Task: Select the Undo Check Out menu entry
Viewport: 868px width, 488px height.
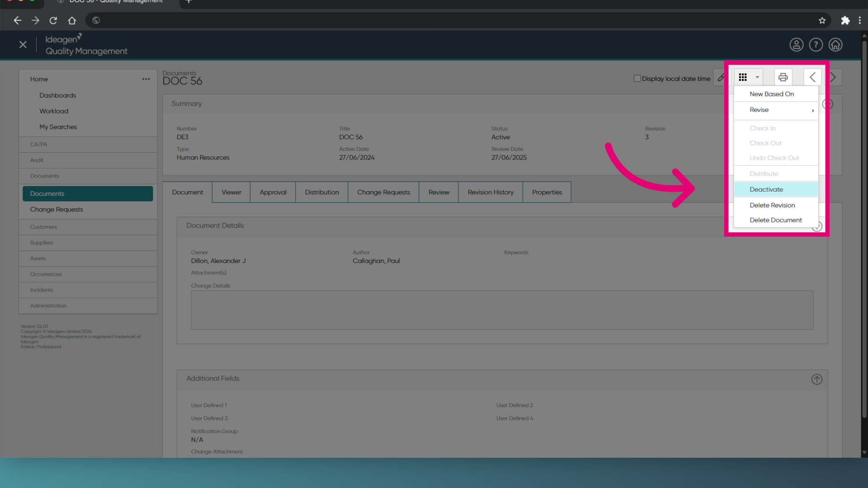Action: click(776, 158)
